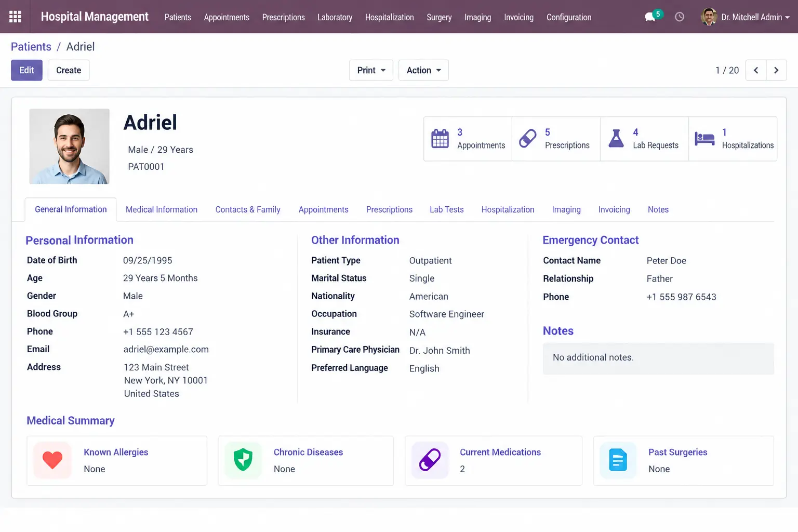Image resolution: width=798 pixels, height=532 pixels.
Task: Click the Hospital Management title
Action: click(95, 17)
